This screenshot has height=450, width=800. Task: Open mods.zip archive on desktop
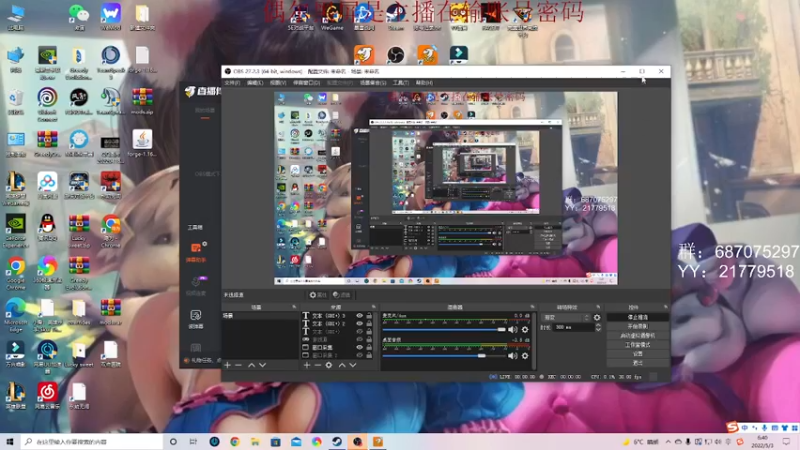(x=142, y=101)
